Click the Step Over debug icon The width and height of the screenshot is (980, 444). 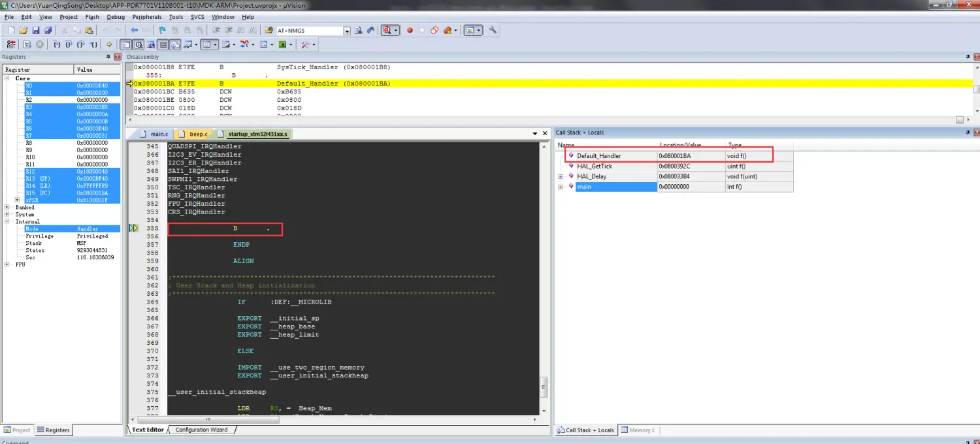click(69, 44)
